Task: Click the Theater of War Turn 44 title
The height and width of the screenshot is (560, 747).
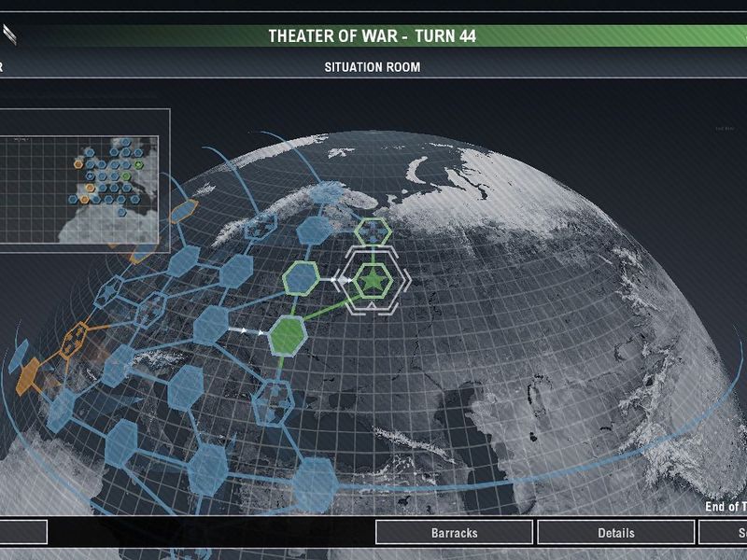Action: coord(372,36)
